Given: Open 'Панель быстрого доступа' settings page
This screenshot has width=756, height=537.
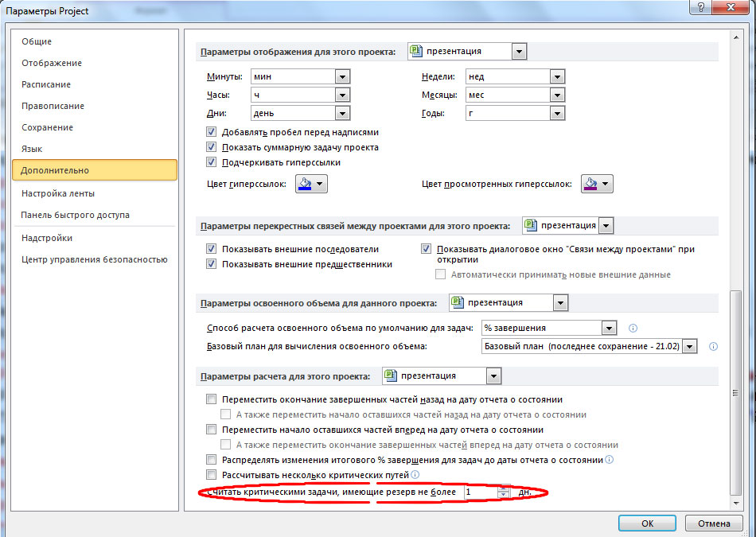Looking at the screenshot, I should point(95,215).
